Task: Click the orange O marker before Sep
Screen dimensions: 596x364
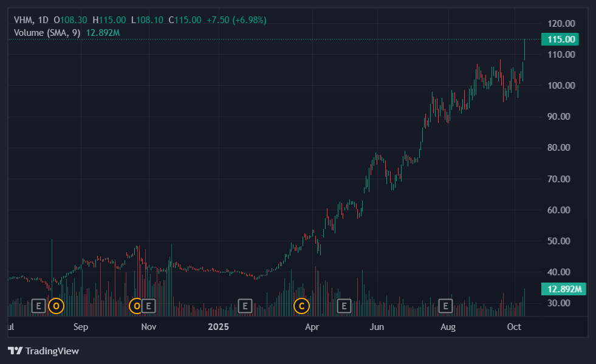Action: coord(56,306)
